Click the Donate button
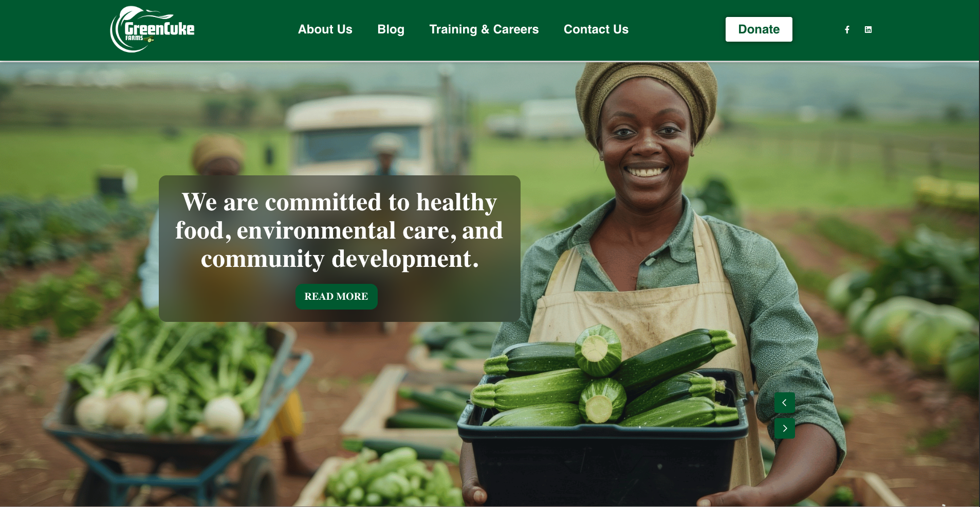 pos(759,29)
